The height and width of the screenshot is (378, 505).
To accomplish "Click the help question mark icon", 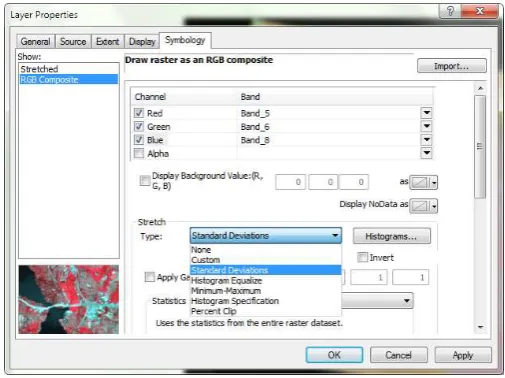I will click(450, 11).
